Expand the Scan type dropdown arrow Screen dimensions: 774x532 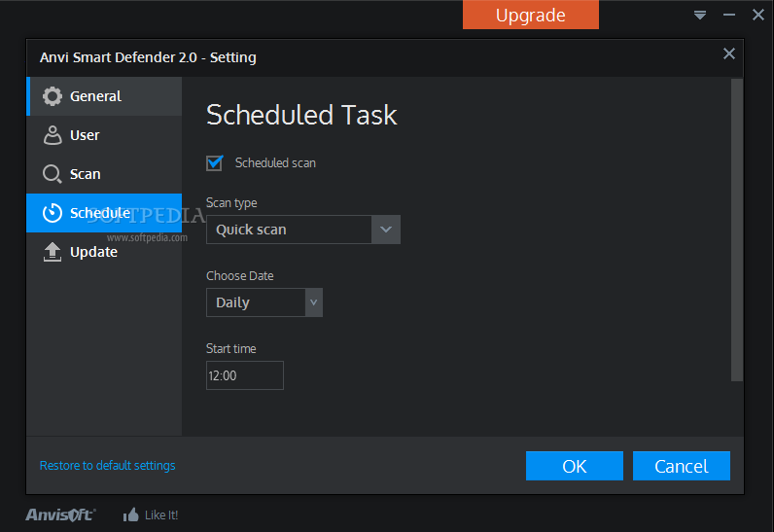pos(386,230)
